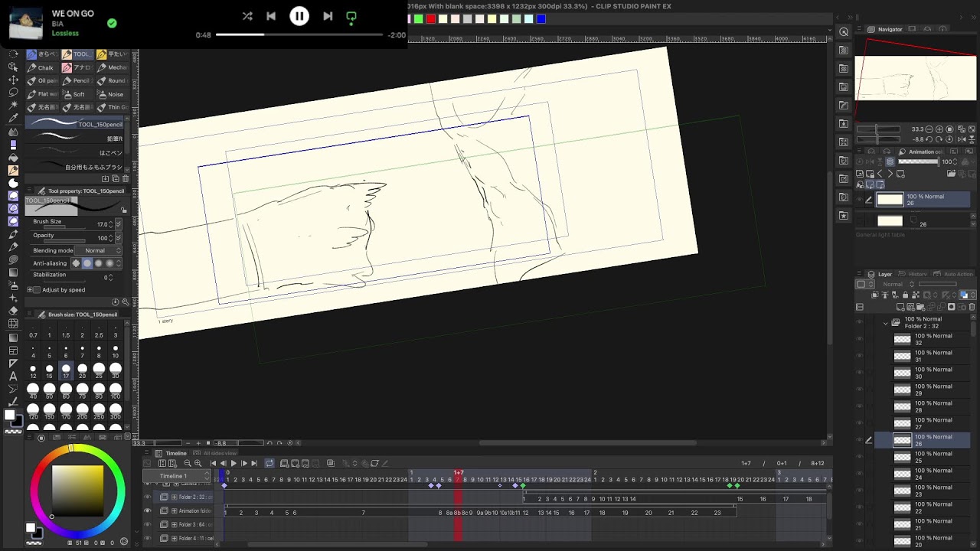The height and width of the screenshot is (551, 980).
Task: Collapse the Folder 2 : 32 layer folder
Action: point(886,323)
